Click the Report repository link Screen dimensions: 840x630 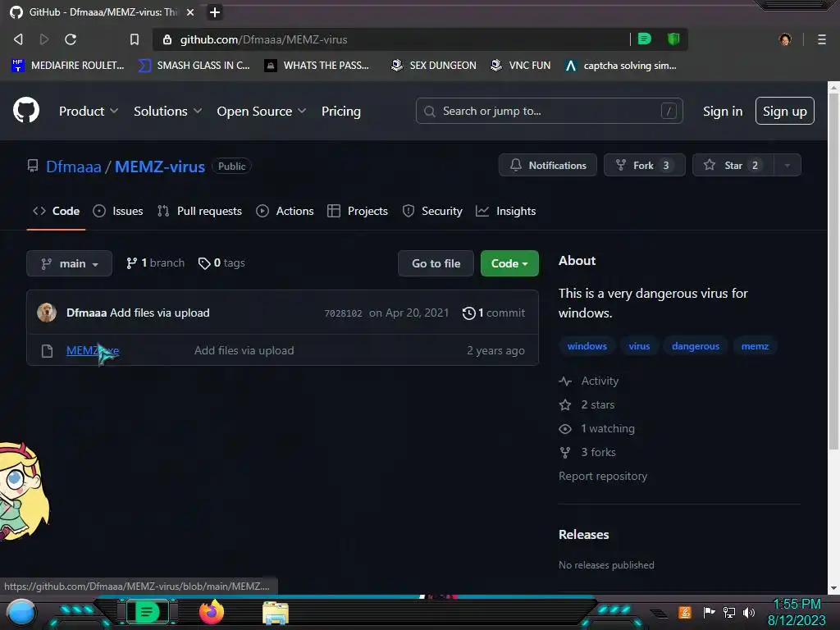pos(603,476)
